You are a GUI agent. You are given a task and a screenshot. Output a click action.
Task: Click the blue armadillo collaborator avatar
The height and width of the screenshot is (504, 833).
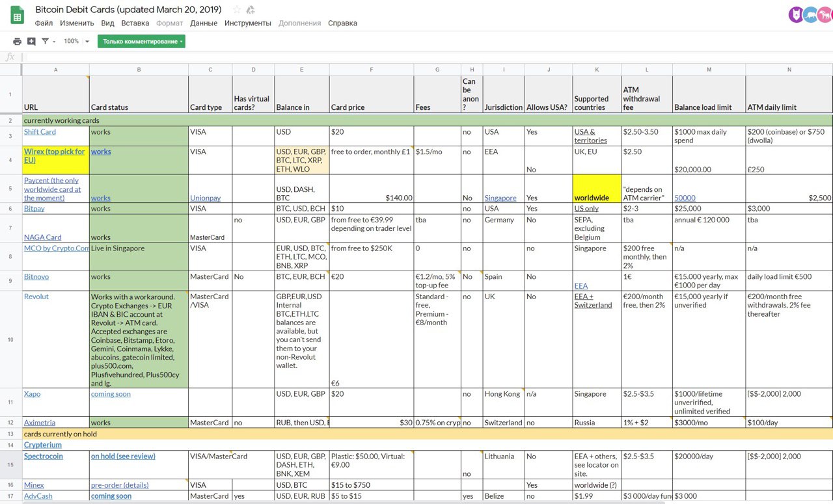(810, 14)
